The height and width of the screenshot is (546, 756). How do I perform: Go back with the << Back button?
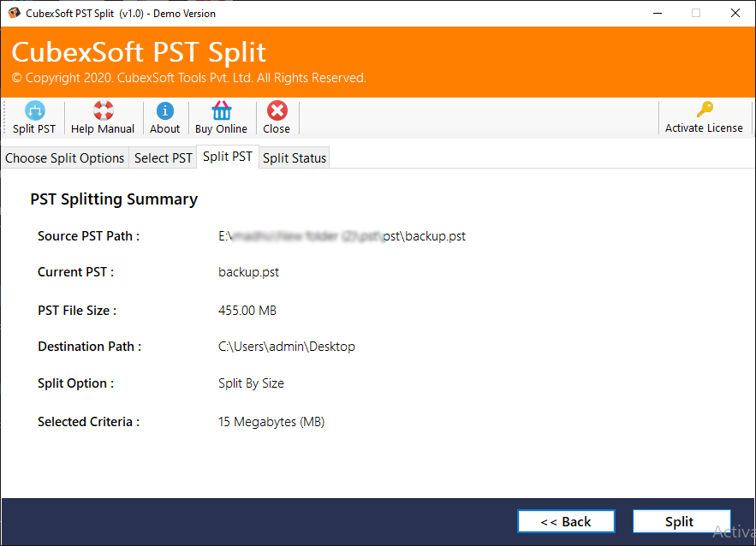tap(566, 521)
